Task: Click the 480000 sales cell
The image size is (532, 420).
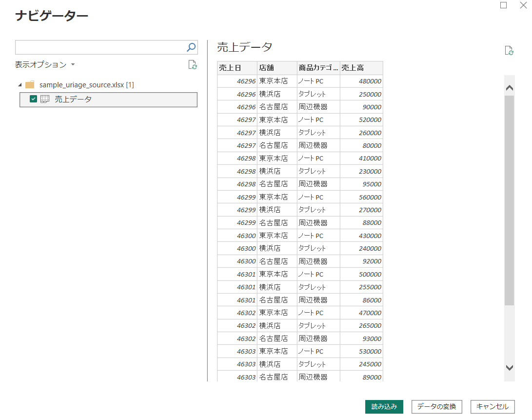Action: 361,81
